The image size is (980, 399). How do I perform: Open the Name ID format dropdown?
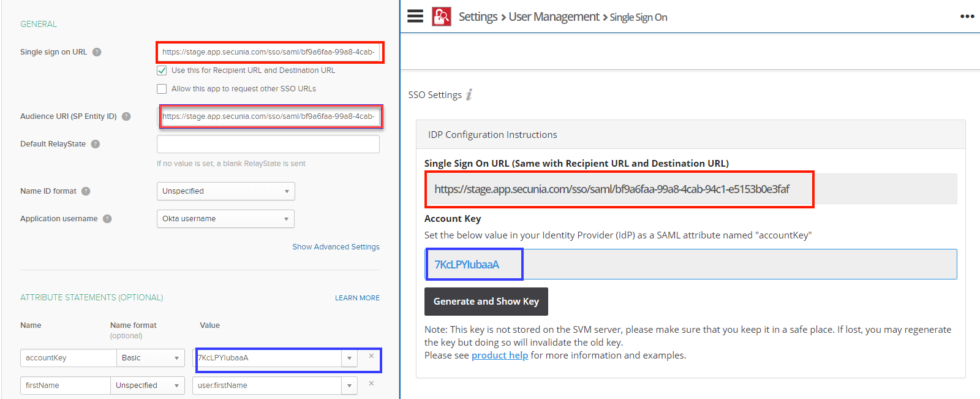point(225,191)
